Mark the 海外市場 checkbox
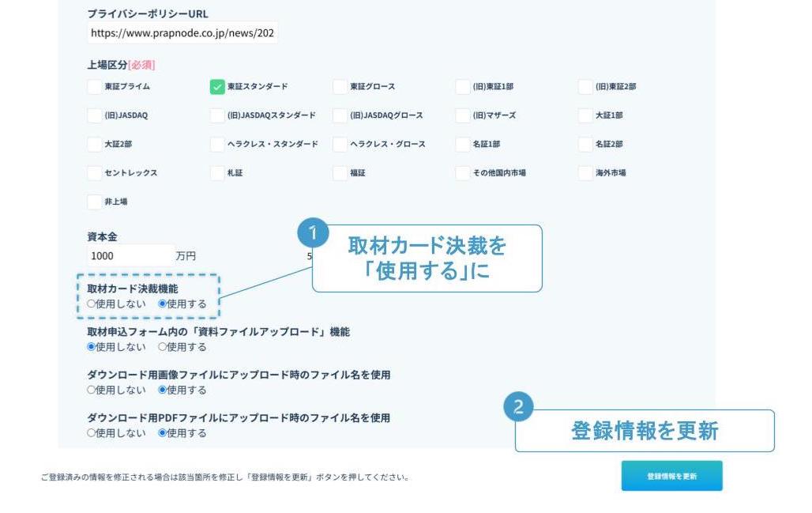812x513 pixels. 585,173
